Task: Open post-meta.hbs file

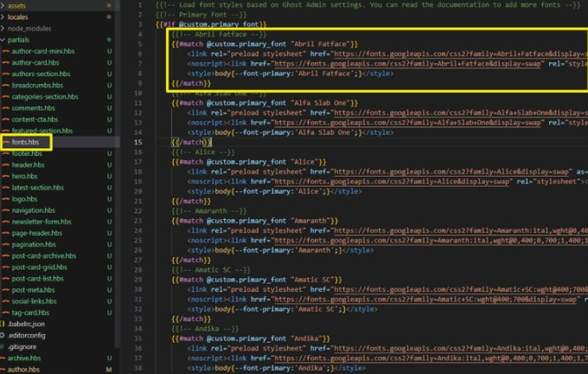Action: pyautogui.click(x=33, y=289)
